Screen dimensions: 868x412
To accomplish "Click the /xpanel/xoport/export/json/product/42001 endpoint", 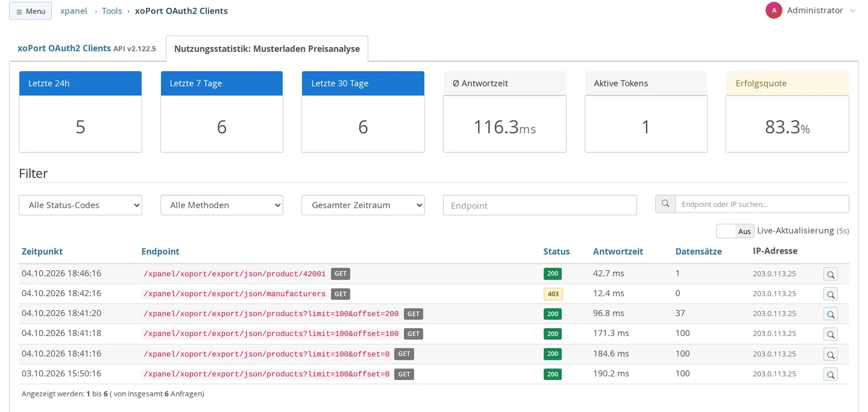I will point(234,274).
